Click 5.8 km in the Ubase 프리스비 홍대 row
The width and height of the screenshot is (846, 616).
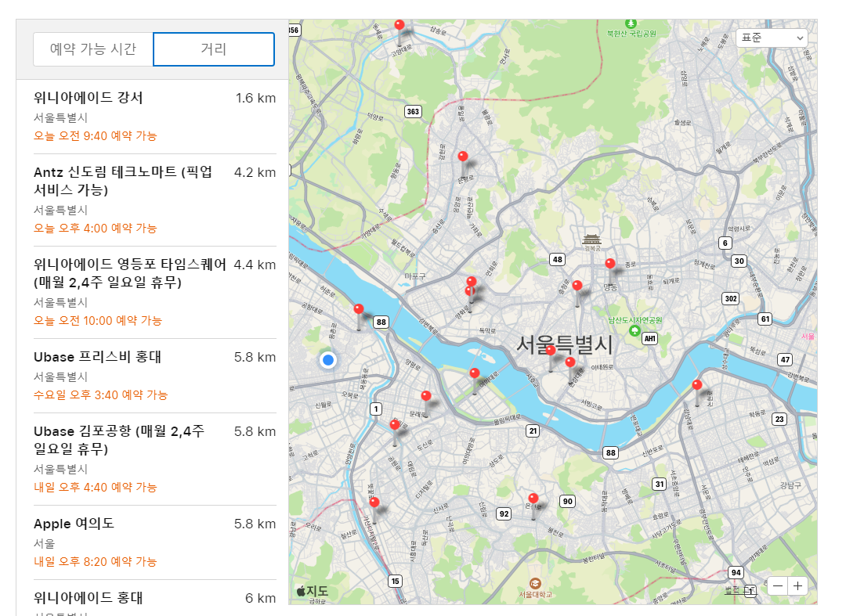[255, 358]
